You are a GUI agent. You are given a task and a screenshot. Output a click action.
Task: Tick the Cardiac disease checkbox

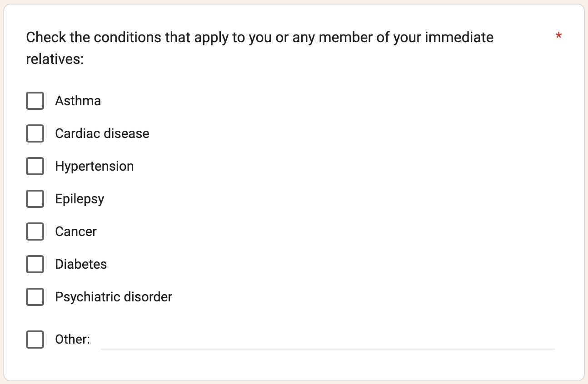tap(35, 133)
